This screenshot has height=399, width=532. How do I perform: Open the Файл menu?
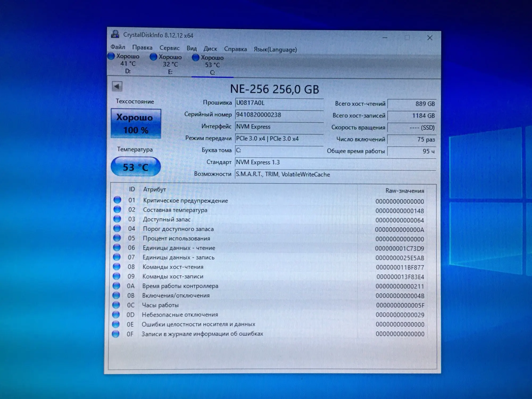tap(118, 47)
